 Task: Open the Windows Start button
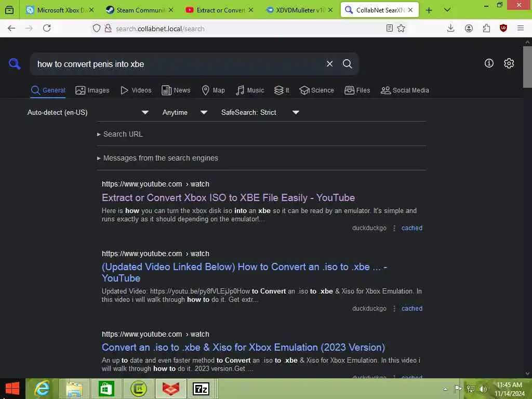(12, 389)
